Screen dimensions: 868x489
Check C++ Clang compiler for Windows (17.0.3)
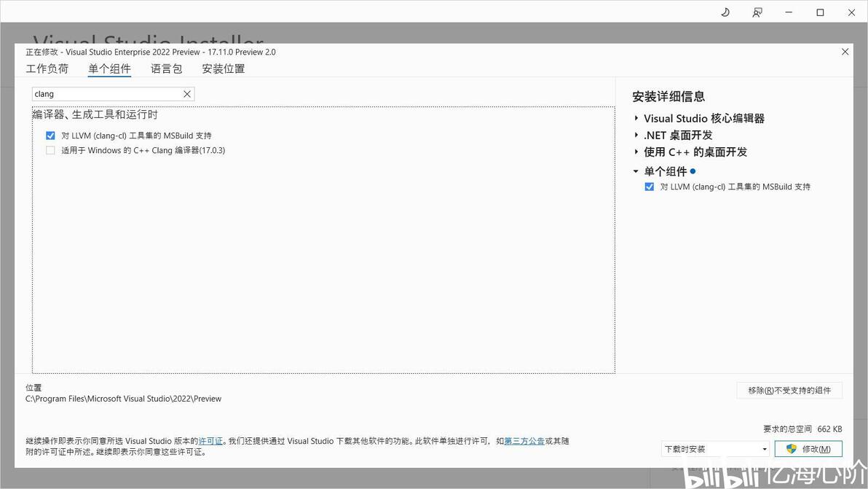pos(50,150)
